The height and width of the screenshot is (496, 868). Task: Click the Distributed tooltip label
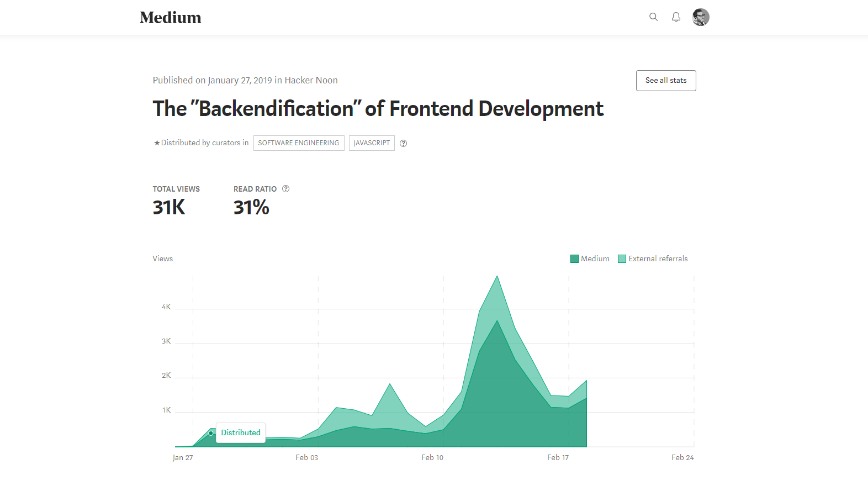tap(241, 433)
